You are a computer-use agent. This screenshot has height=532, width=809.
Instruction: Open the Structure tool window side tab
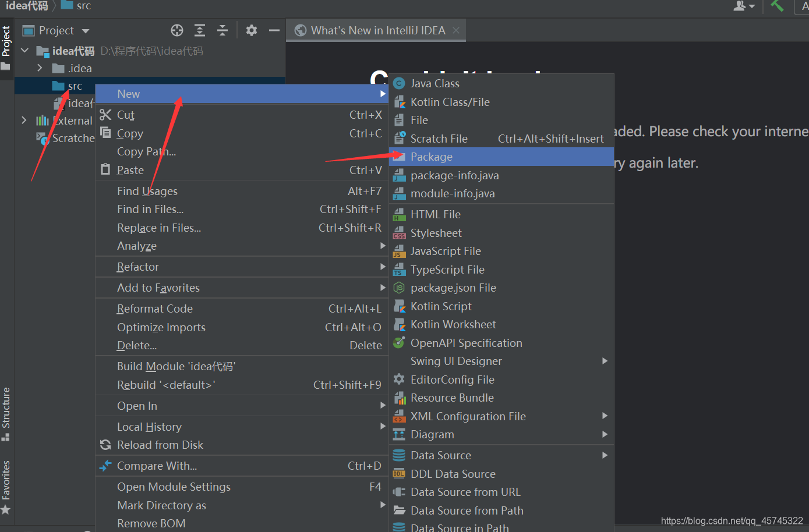tap(6, 414)
